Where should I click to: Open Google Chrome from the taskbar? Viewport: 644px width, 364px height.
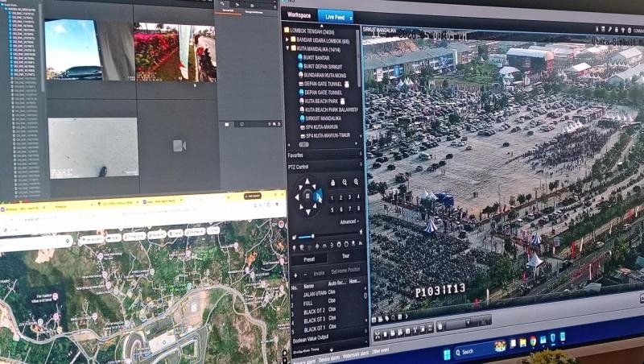coord(533,341)
